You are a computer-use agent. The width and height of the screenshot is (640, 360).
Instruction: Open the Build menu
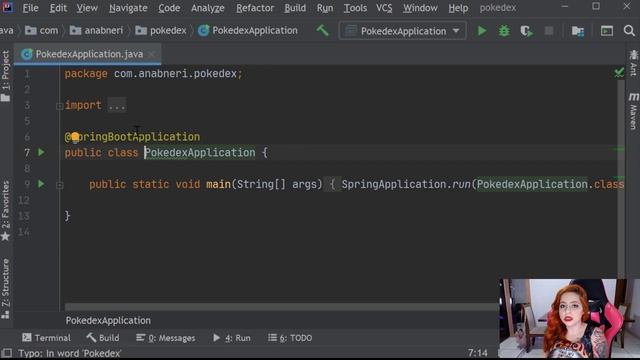295,8
